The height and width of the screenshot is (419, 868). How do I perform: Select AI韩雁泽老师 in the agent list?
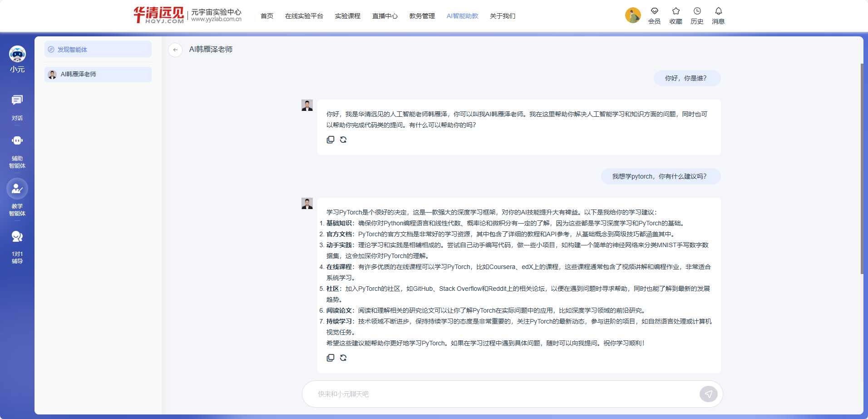pyautogui.click(x=98, y=75)
